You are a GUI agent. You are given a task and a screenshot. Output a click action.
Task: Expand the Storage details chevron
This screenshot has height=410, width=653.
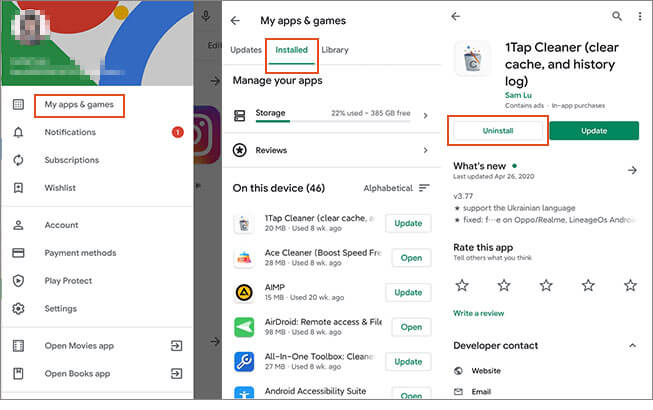(425, 116)
